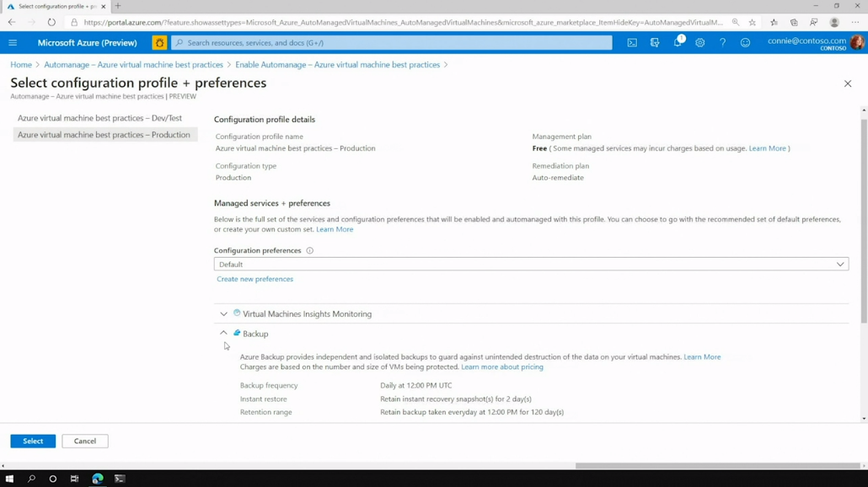
Task: Click the browser address bar
Action: (403, 22)
